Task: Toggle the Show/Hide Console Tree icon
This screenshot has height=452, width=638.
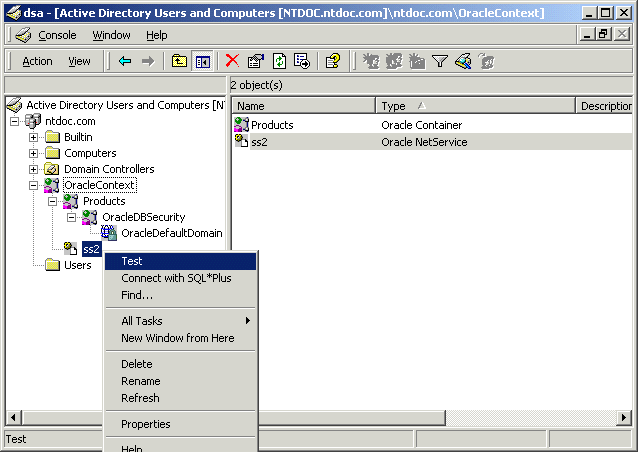Action: tap(203, 61)
